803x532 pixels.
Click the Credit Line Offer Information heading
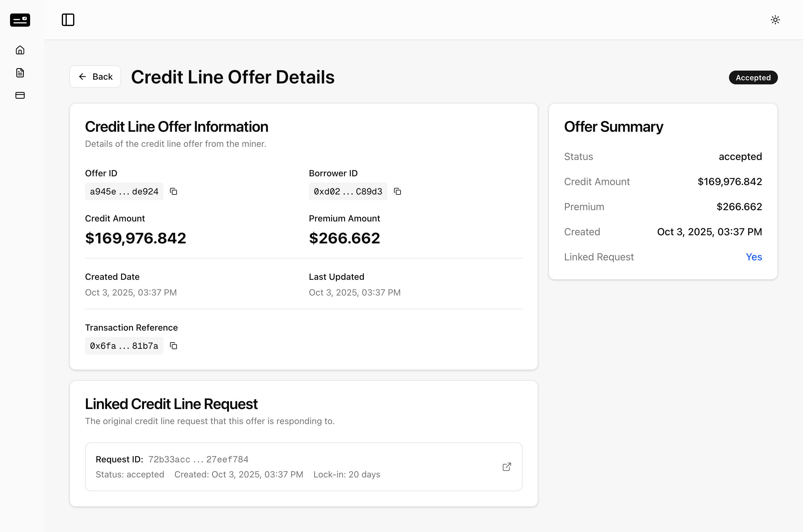[x=176, y=126]
